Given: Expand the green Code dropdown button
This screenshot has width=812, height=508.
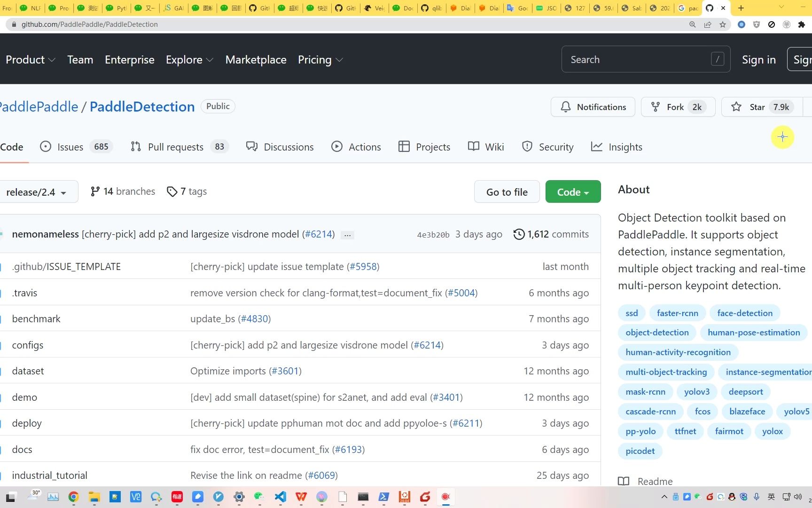Looking at the screenshot, I should [x=573, y=192].
